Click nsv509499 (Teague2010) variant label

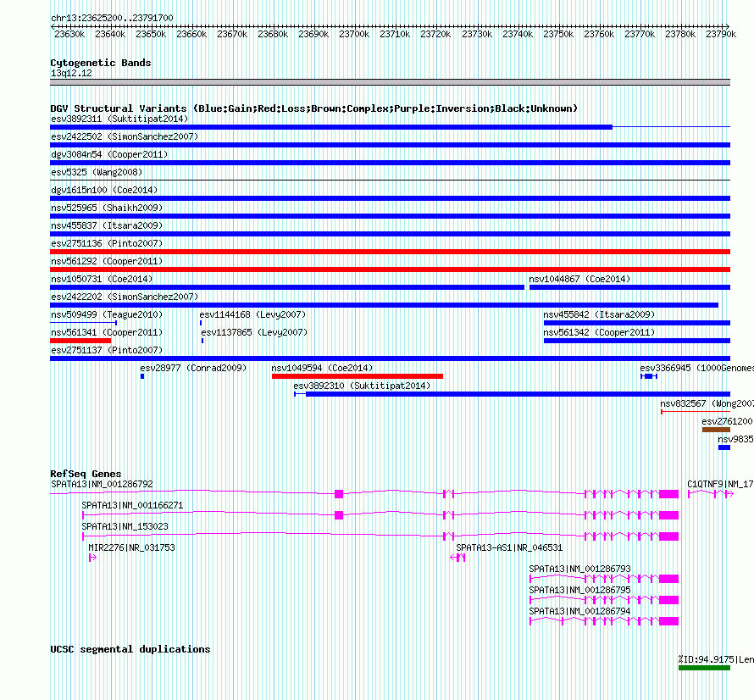(107, 314)
